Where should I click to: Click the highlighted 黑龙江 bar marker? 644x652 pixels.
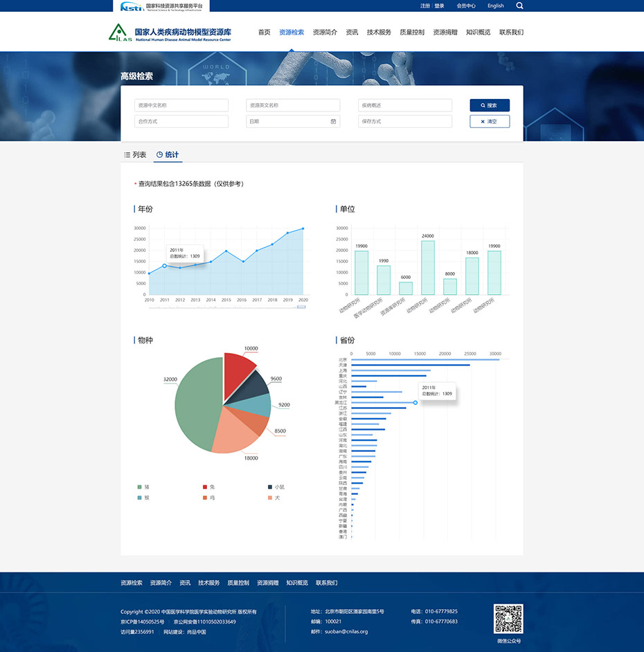pyautogui.click(x=415, y=402)
